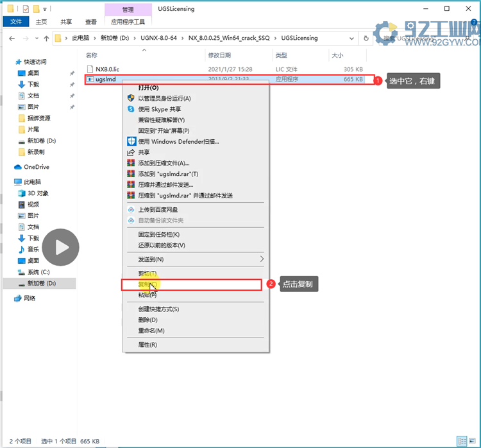Switch to details view layout icon

[462, 441]
